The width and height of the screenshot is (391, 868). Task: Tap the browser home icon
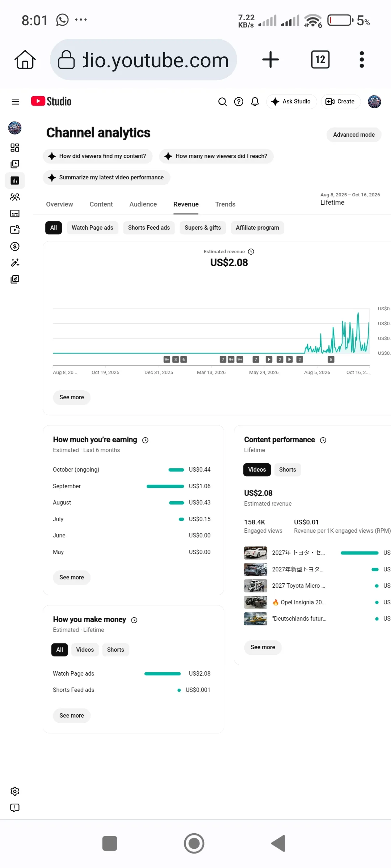pos(25,60)
